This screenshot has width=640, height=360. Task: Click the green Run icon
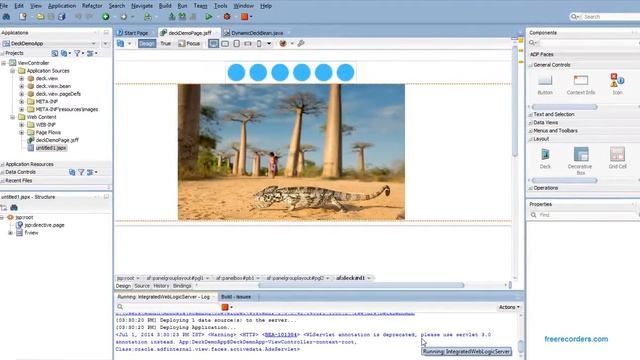209,17
